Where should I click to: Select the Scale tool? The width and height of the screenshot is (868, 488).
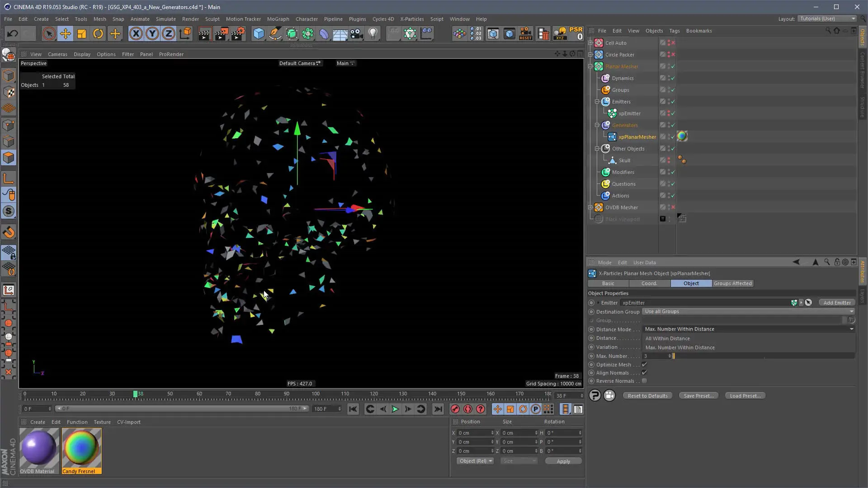(x=82, y=33)
